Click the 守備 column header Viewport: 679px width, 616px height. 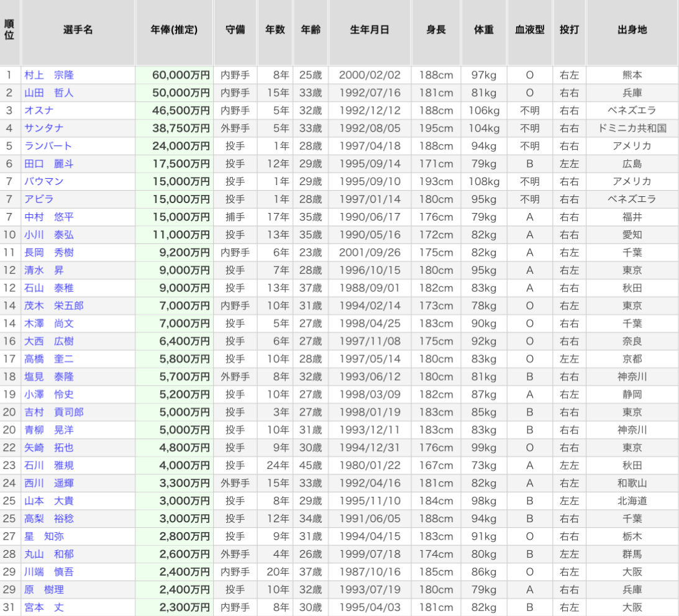point(235,30)
